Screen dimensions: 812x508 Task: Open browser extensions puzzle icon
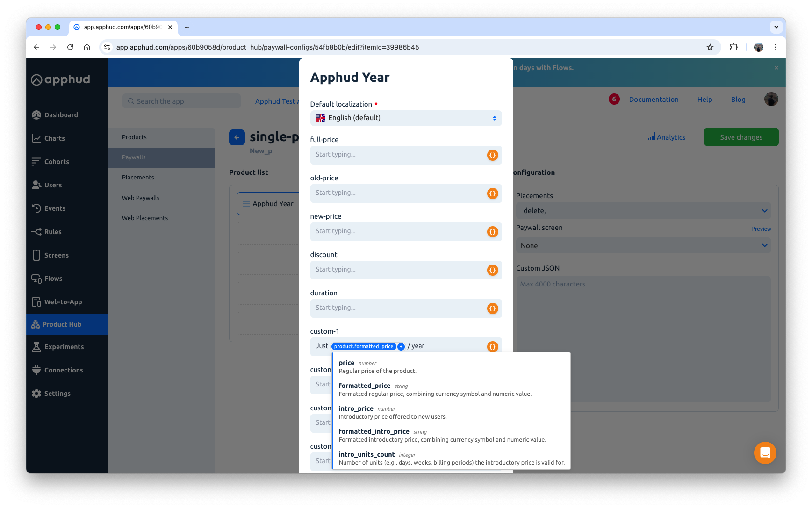(733, 47)
